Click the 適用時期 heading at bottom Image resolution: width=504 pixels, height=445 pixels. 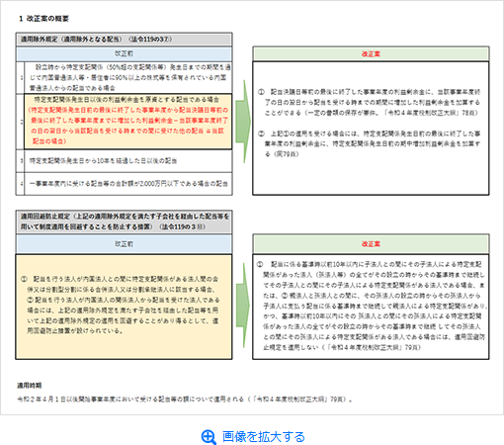pos(30,386)
